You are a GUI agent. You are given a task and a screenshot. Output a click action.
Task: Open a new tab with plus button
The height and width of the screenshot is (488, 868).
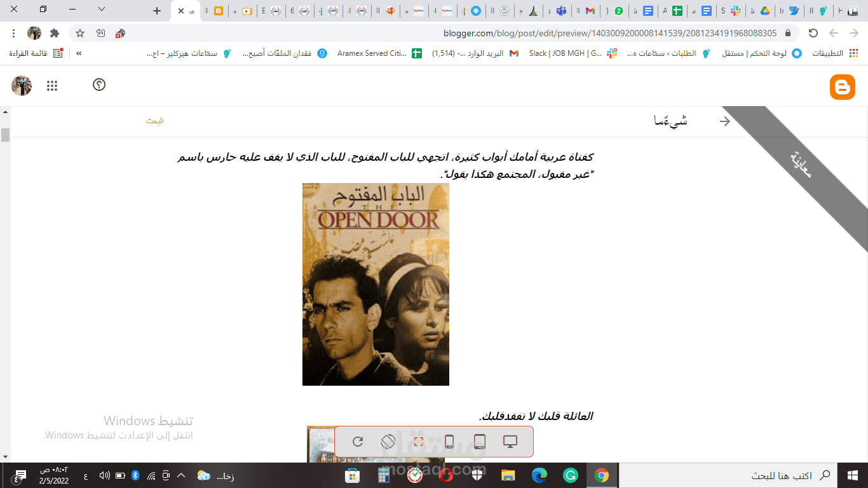158,11
